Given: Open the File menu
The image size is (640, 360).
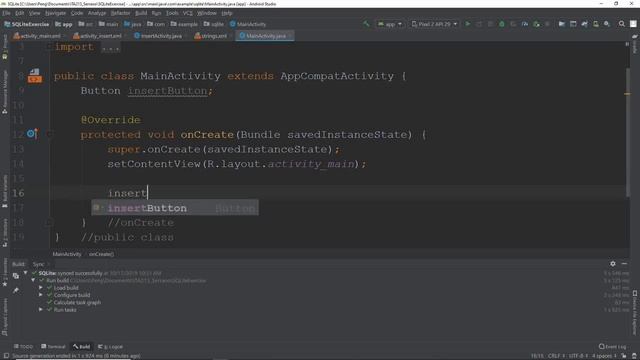Looking at the screenshot, I should point(6,13).
